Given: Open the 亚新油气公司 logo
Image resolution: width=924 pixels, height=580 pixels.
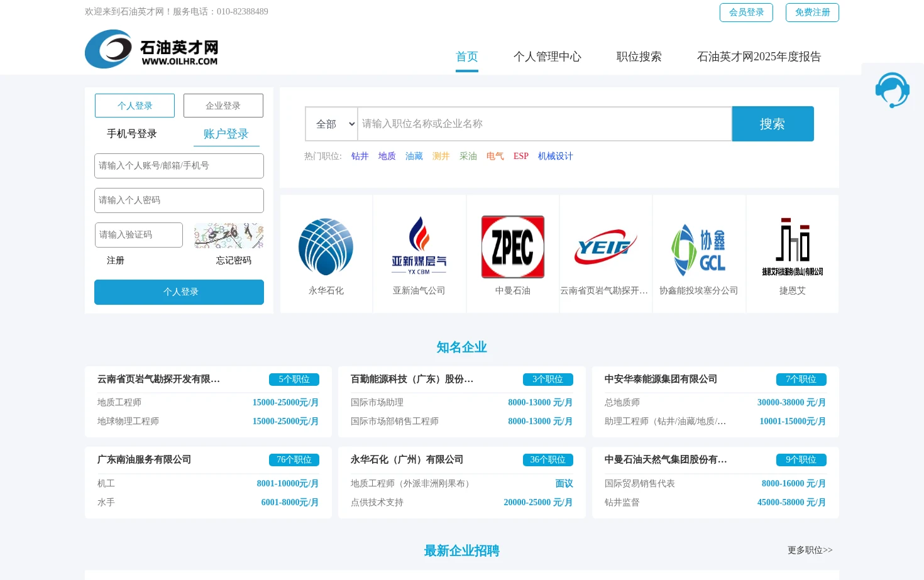Looking at the screenshot, I should 419,246.
